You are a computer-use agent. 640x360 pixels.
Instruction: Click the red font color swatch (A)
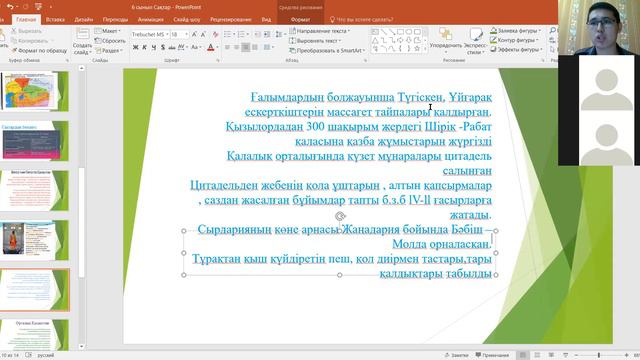(210, 47)
